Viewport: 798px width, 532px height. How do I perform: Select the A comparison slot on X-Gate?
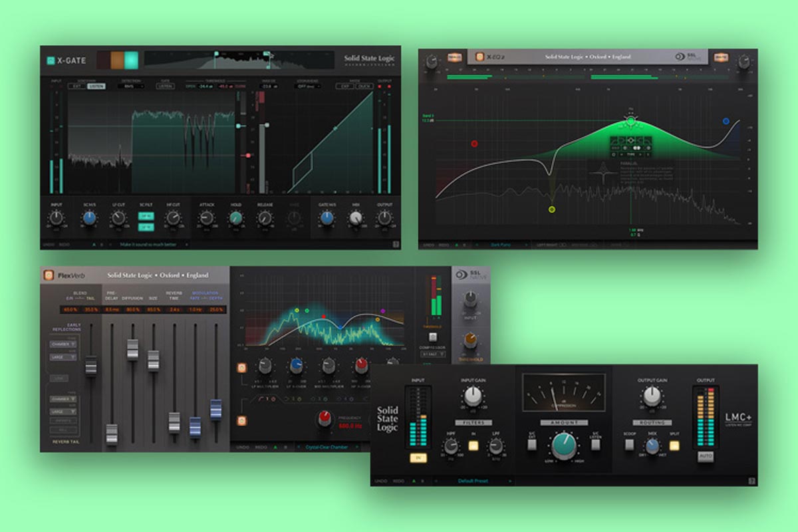(94, 243)
